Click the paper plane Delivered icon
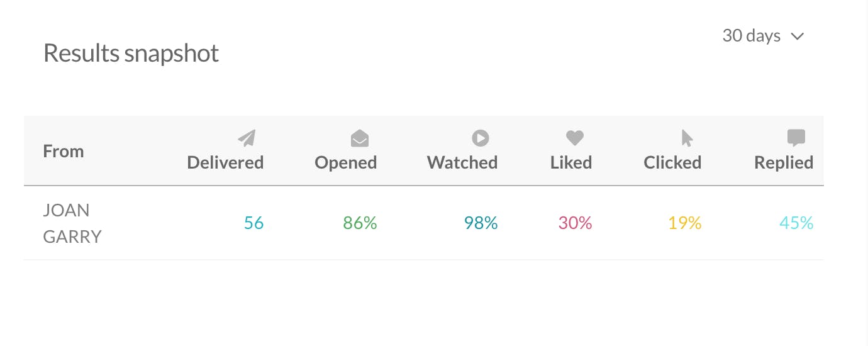The width and height of the screenshot is (868, 346). (247, 138)
